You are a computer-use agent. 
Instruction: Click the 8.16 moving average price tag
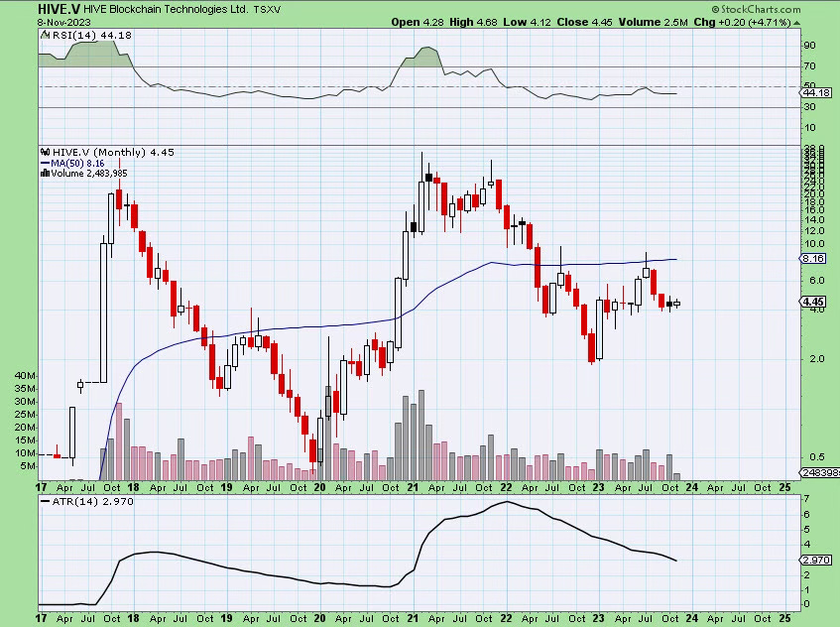coord(813,258)
